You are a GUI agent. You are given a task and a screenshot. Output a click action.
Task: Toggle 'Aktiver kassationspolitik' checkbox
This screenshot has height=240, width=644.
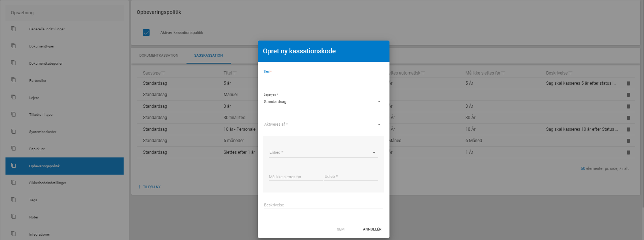[x=146, y=33]
